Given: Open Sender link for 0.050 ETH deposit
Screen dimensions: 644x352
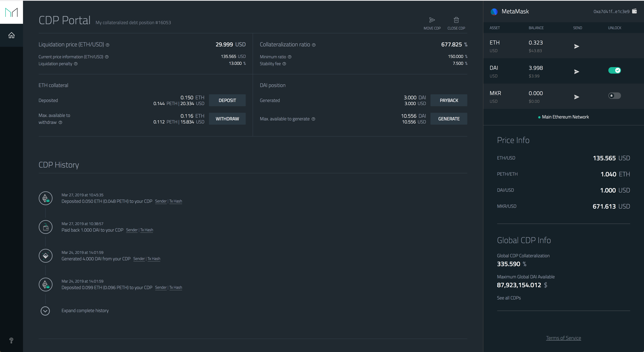Looking at the screenshot, I should (161, 201).
